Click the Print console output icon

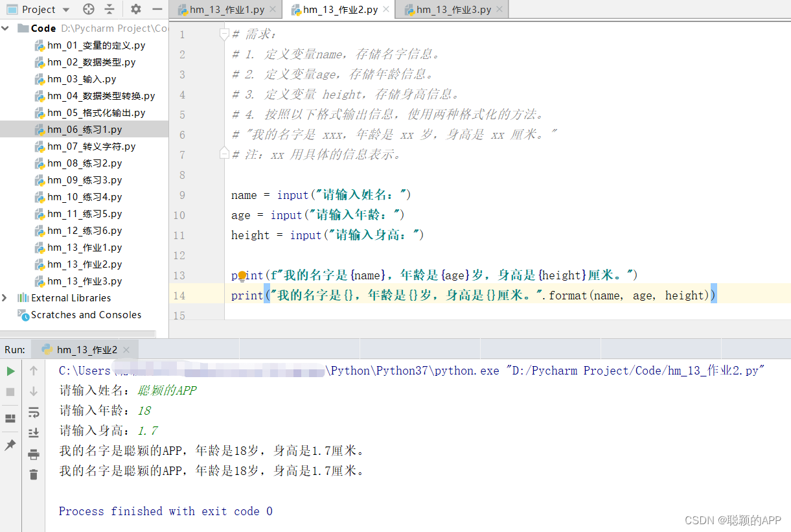point(34,454)
